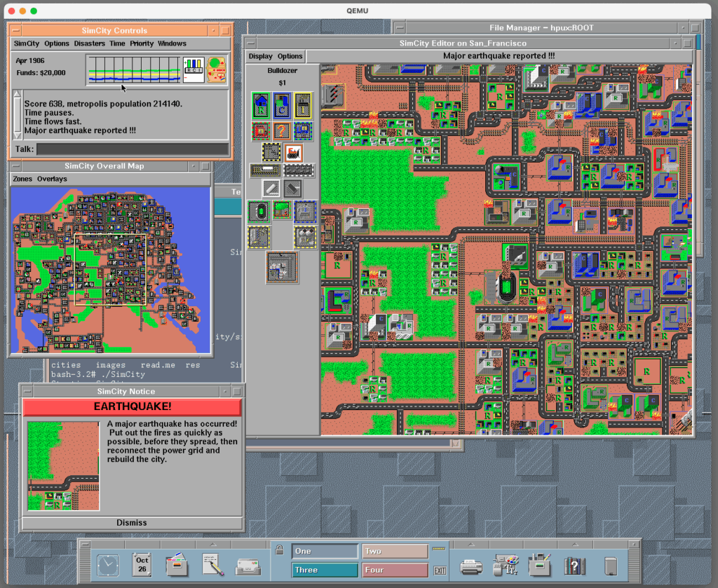Open the Display menu in SimCity Editor
This screenshot has height=588, width=718.
260,56
